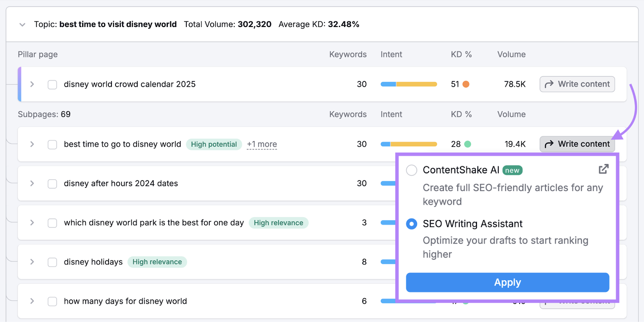Click the 19.4K volume value
This screenshot has height=322, width=644.
point(515,144)
